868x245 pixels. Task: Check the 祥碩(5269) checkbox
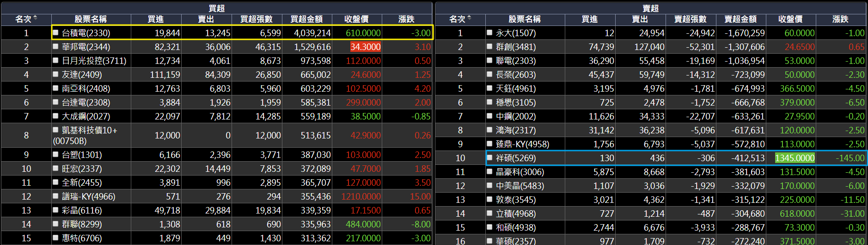(x=489, y=157)
